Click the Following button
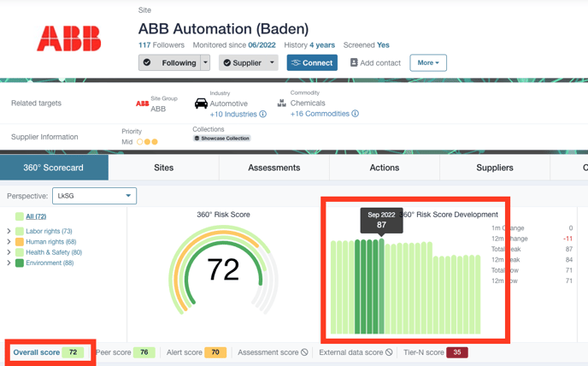Image resolution: width=588 pixels, height=366 pixels. pyautogui.click(x=169, y=62)
